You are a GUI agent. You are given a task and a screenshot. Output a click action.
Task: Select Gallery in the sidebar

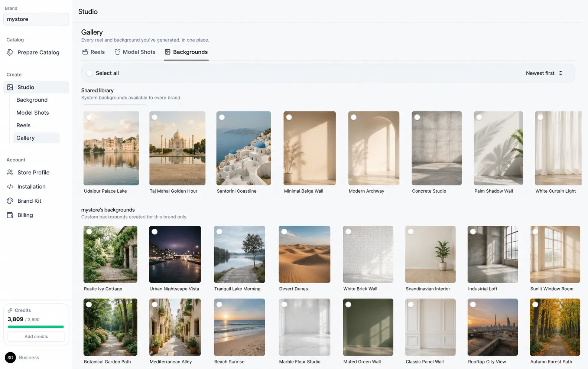[36, 138]
